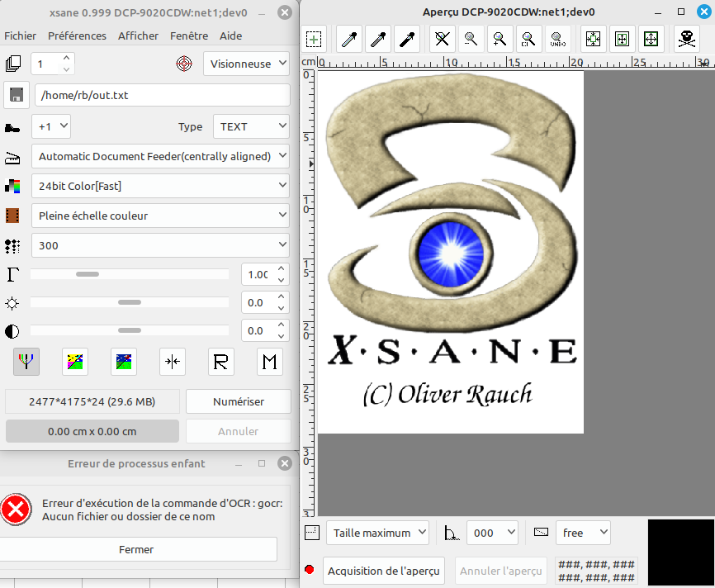The width and height of the screenshot is (715, 588).
Task: Click the gamma slider handle
Action: coord(88,274)
